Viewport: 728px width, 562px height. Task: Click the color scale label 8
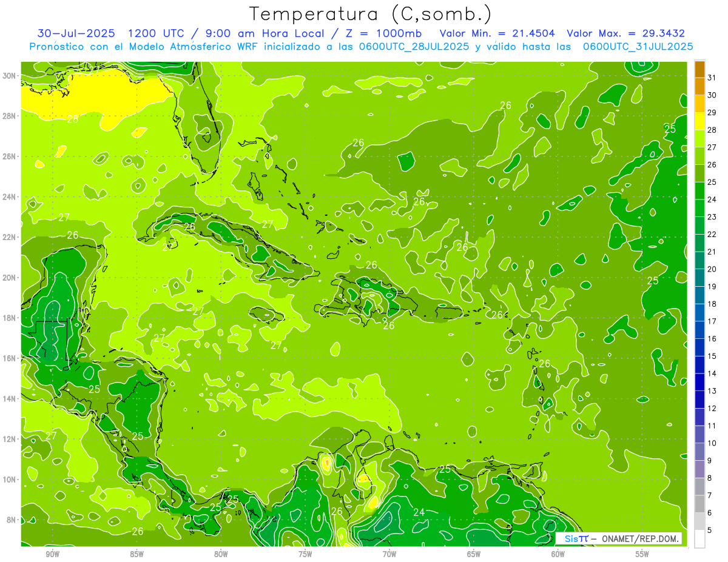tap(710, 478)
